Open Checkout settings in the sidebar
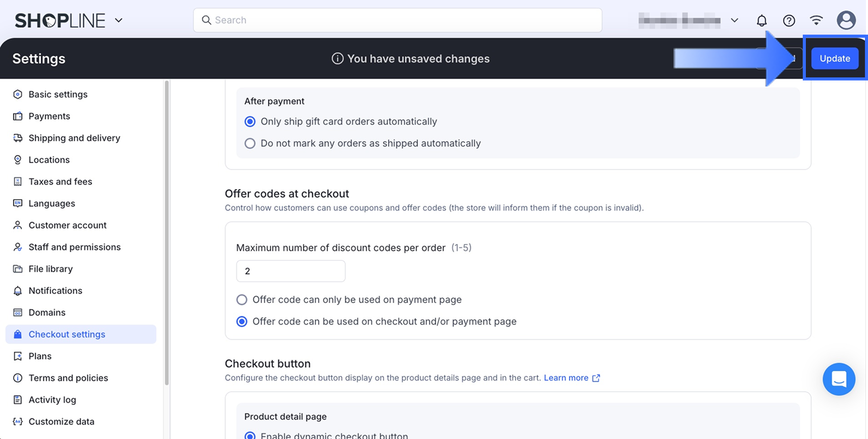This screenshot has height=439, width=868. 67,335
